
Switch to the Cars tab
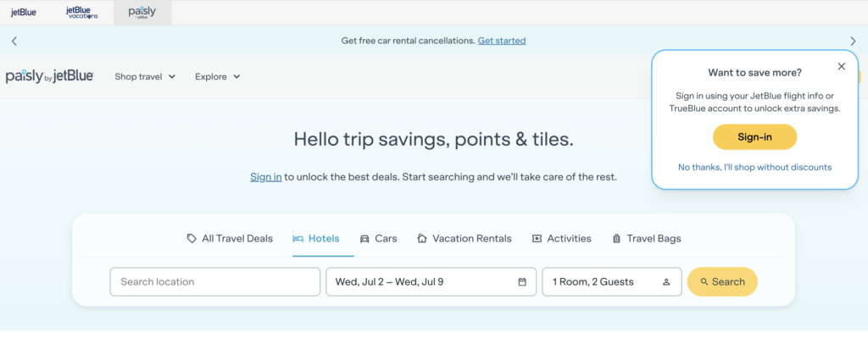click(x=379, y=238)
